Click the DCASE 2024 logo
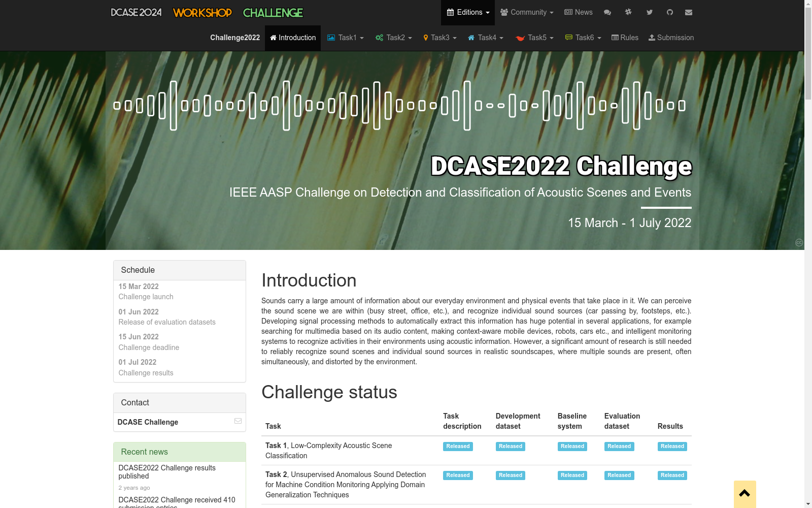This screenshot has height=508, width=812. (137, 13)
